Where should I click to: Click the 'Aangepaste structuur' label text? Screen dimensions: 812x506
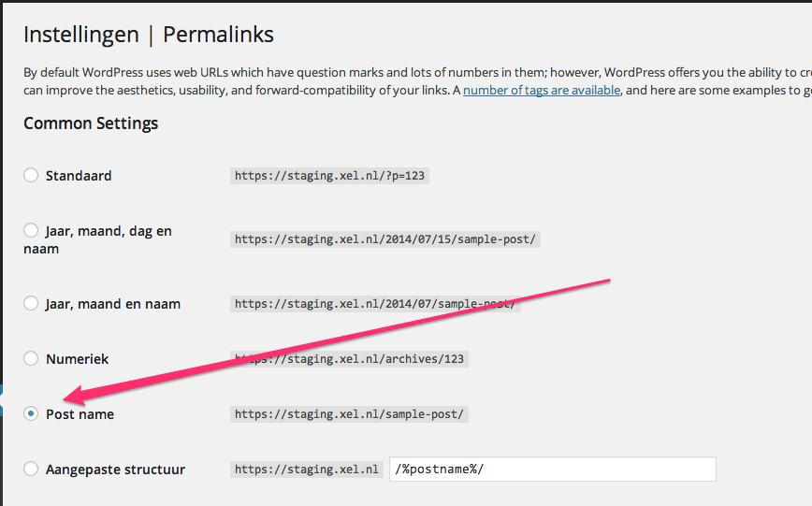click(x=115, y=470)
